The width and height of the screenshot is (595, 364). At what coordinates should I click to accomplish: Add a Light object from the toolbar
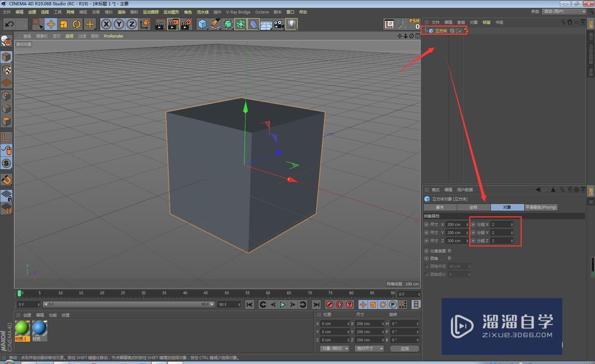coord(291,24)
